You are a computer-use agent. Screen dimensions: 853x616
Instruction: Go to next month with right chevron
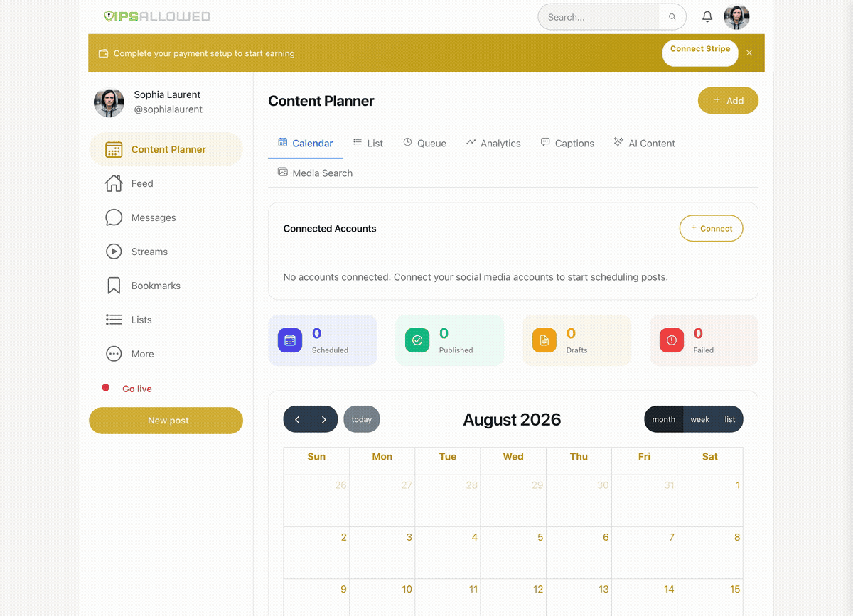[x=323, y=419]
